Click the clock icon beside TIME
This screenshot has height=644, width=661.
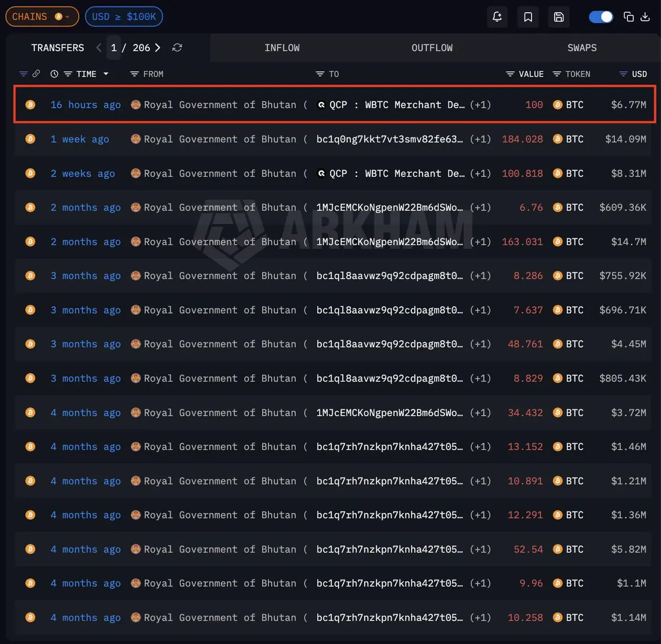click(54, 74)
